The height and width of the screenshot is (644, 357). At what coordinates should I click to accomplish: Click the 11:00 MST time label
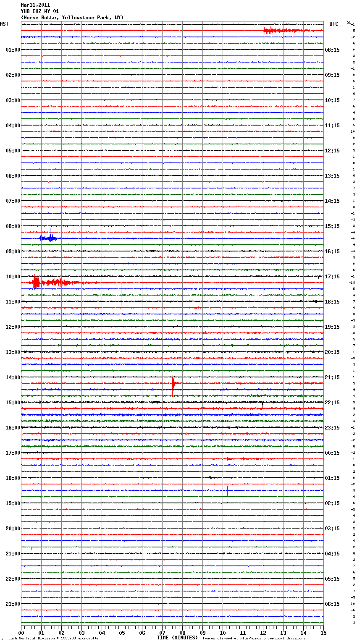pyautogui.click(x=13, y=302)
